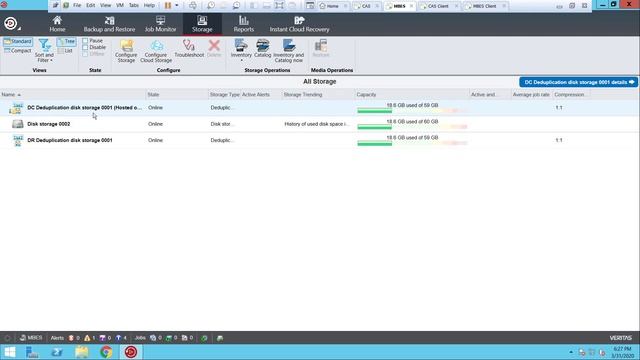Click the Disk storage 0002 drive icon

(18, 124)
